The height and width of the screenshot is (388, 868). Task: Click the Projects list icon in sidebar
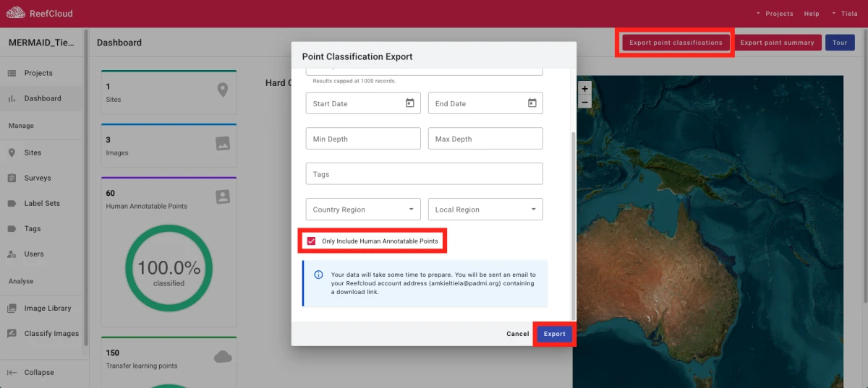click(12, 73)
